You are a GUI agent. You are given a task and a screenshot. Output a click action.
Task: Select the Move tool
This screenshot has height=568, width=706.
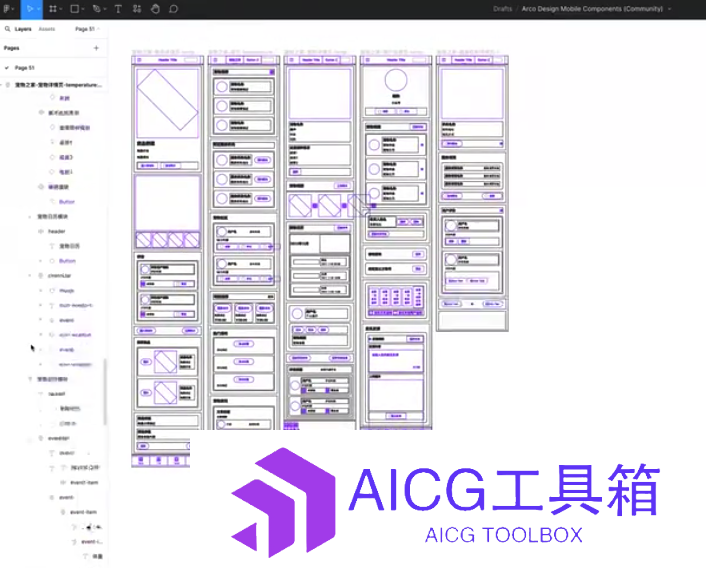point(29,9)
